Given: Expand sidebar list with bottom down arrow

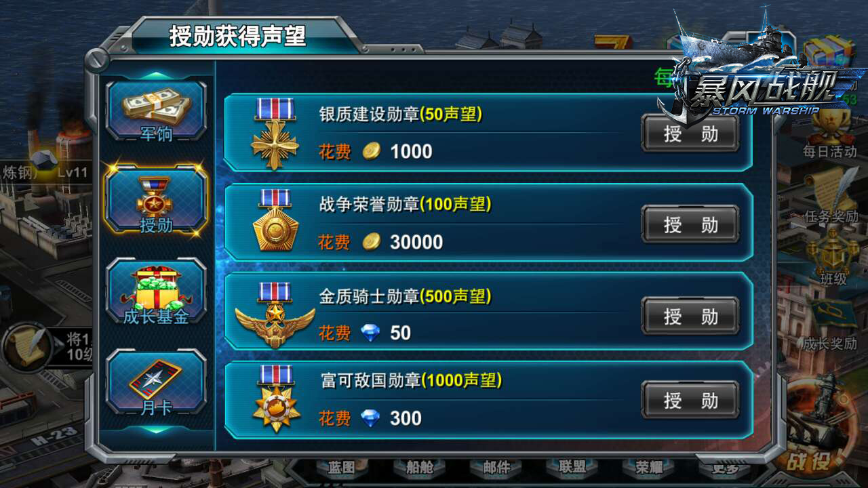Looking at the screenshot, I should 157,429.
